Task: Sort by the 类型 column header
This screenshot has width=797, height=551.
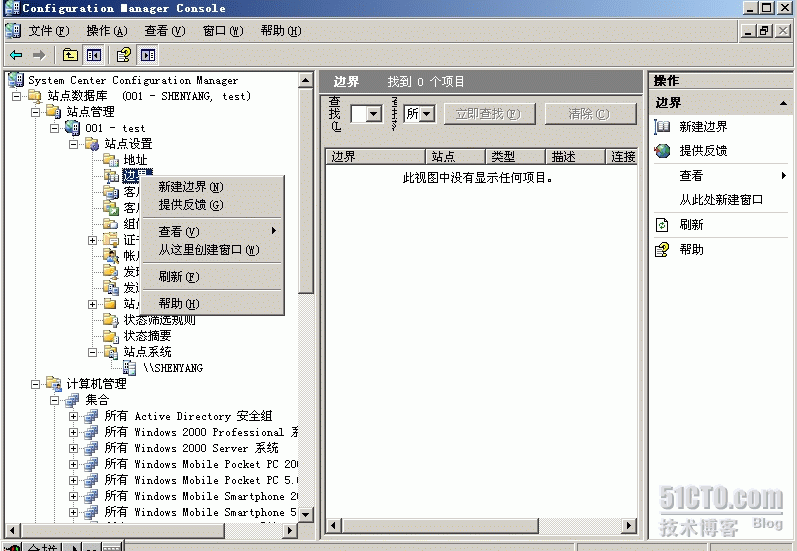Action: click(x=515, y=157)
